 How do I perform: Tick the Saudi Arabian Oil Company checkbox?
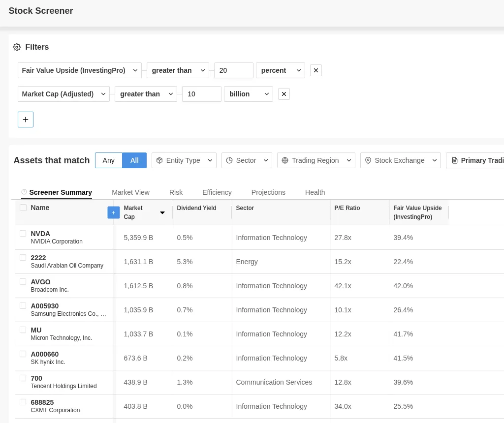point(23,258)
